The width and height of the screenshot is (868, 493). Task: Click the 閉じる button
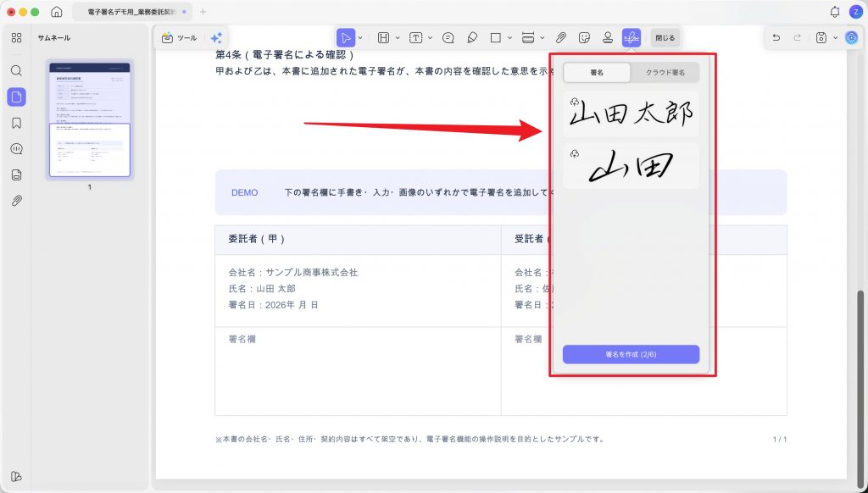(x=665, y=37)
